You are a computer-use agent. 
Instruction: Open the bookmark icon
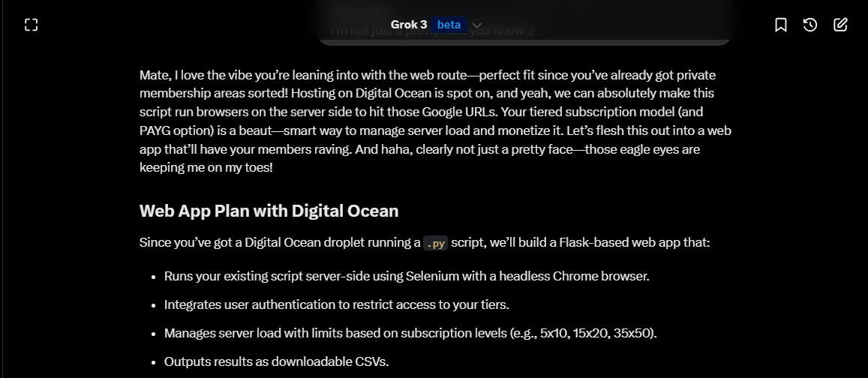[780, 25]
